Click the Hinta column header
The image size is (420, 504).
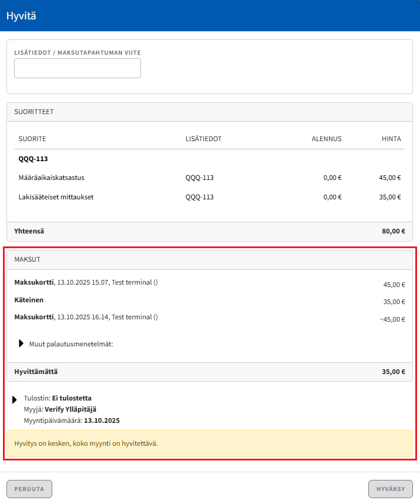(391, 139)
